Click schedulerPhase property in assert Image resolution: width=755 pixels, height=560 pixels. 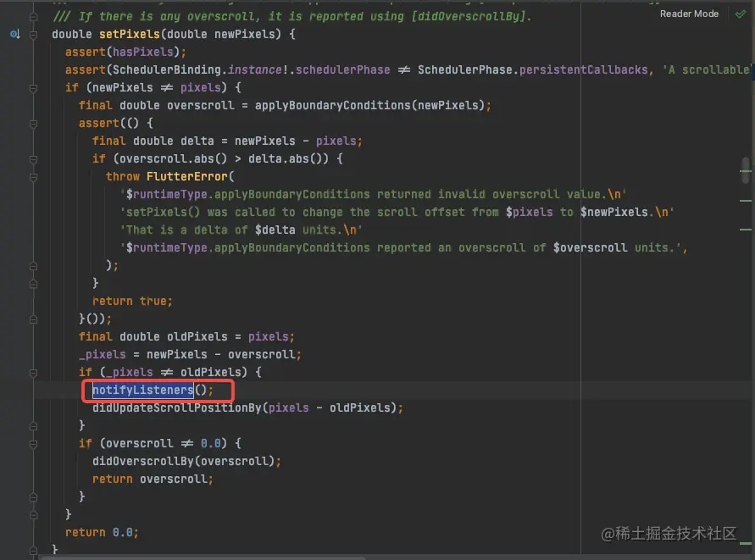click(x=343, y=69)
